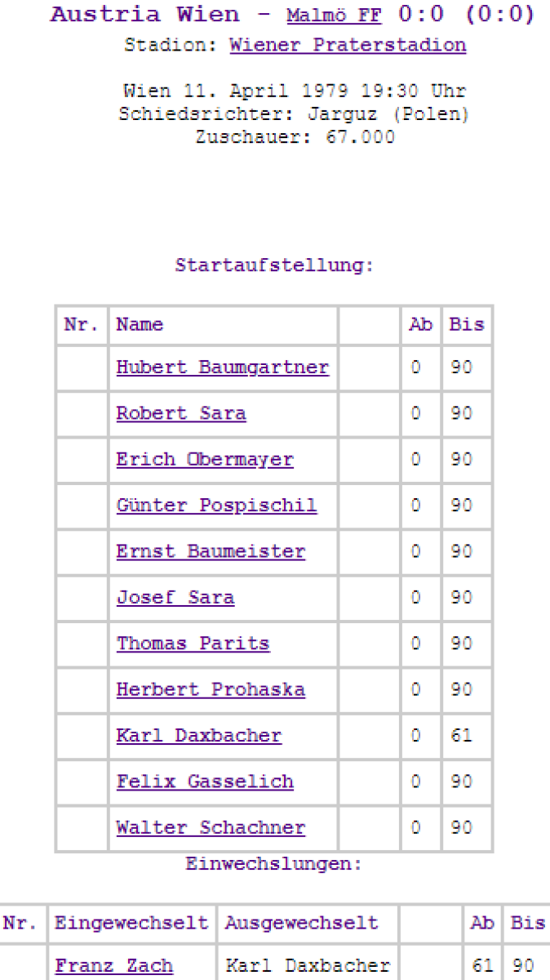The image size is (550, 980).
Task: Click the Ausgewechselt column header
Action: pos(301,923)
